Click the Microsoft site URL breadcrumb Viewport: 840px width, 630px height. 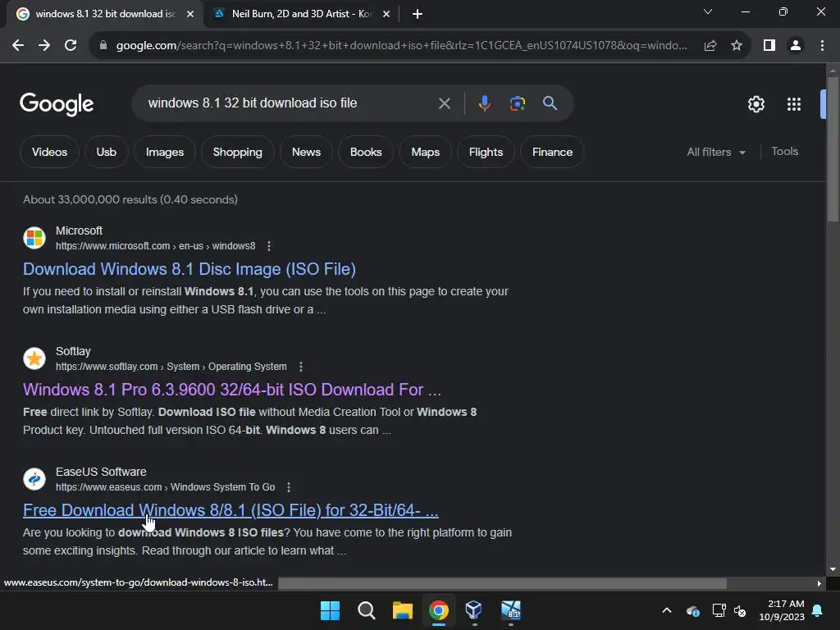[x=155, y=246]
